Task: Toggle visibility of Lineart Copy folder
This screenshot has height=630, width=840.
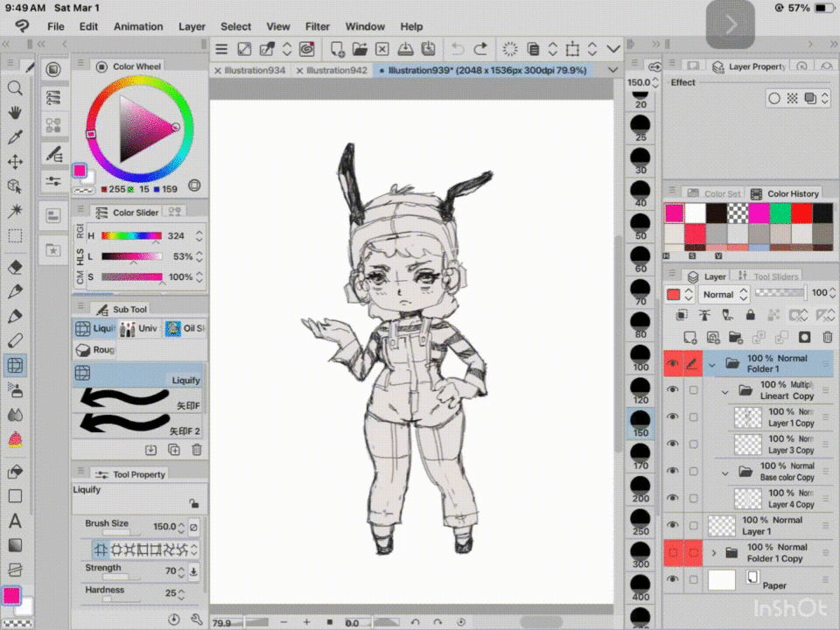Action: click(672, 390)
